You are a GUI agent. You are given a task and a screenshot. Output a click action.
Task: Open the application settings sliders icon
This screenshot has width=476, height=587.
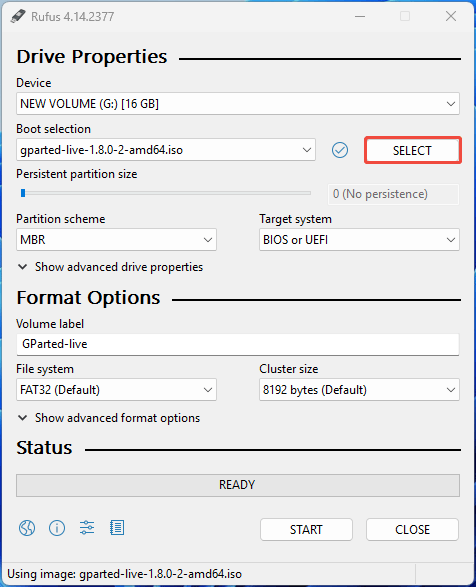[x=87, y=528]
